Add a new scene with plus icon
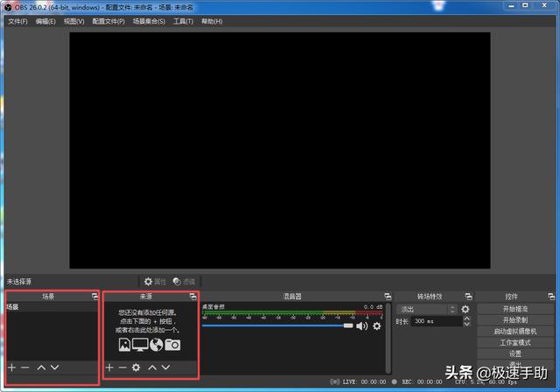Image resolution: width=560 pixels, height=392 pixels. click(x=11, y=367)
